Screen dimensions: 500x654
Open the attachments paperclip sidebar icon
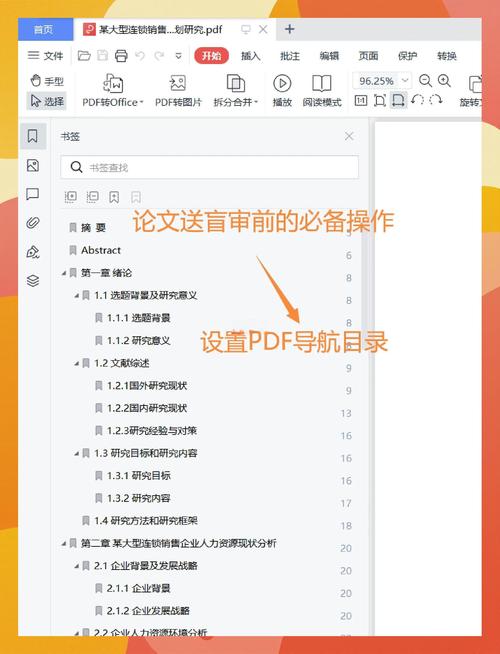33,223
